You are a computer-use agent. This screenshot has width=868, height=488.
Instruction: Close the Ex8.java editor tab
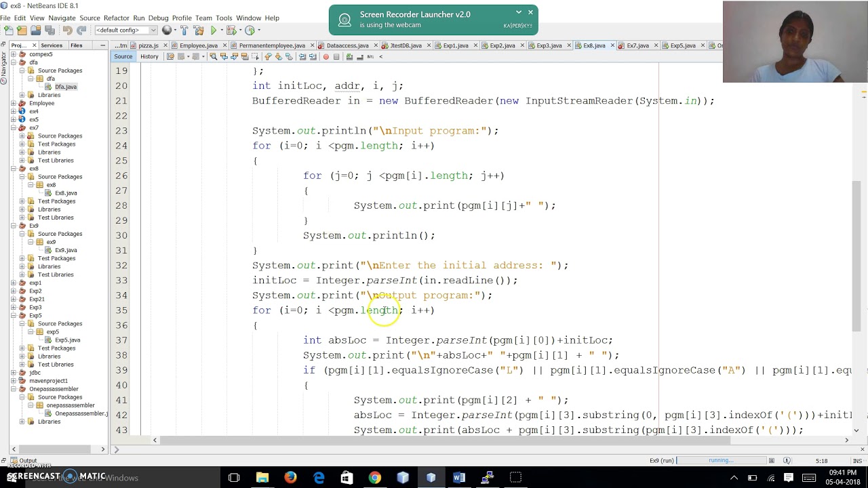pos(612,45)
